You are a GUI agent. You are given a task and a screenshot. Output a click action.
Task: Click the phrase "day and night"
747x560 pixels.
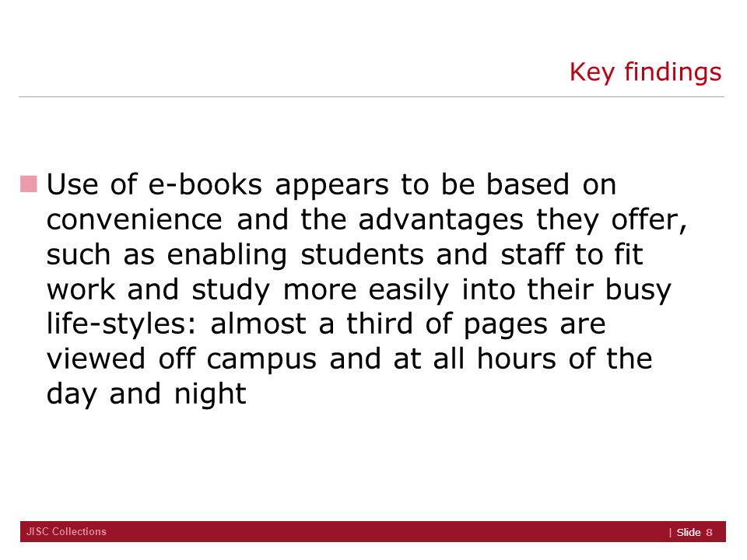point(146,395)
